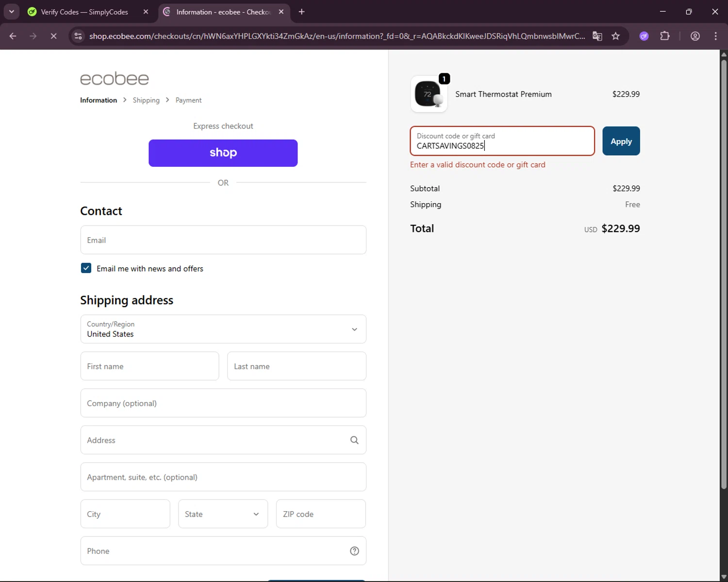
Task: Click the City field
Action: pyautogui.click(x=125, y=514)
